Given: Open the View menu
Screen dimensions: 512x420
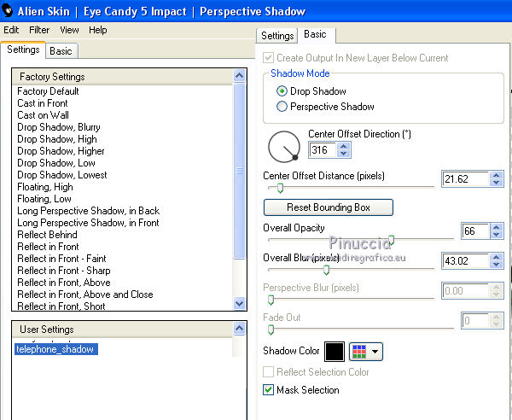Looking at the screenshot, I should [x=69, y=30].
